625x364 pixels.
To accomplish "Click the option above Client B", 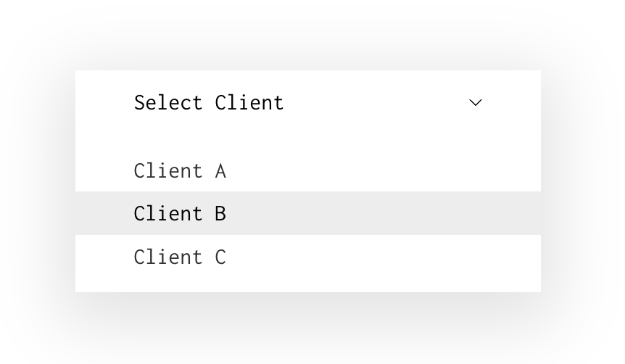I will 180,171.
